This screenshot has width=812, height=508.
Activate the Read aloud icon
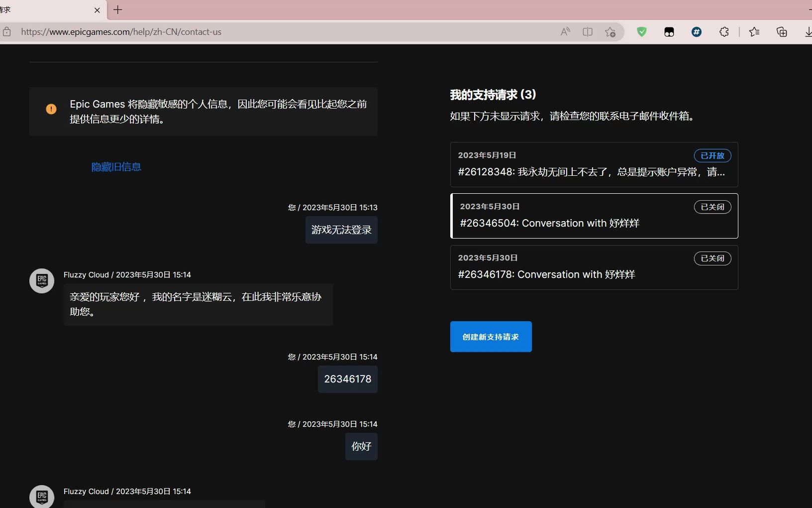565,32
